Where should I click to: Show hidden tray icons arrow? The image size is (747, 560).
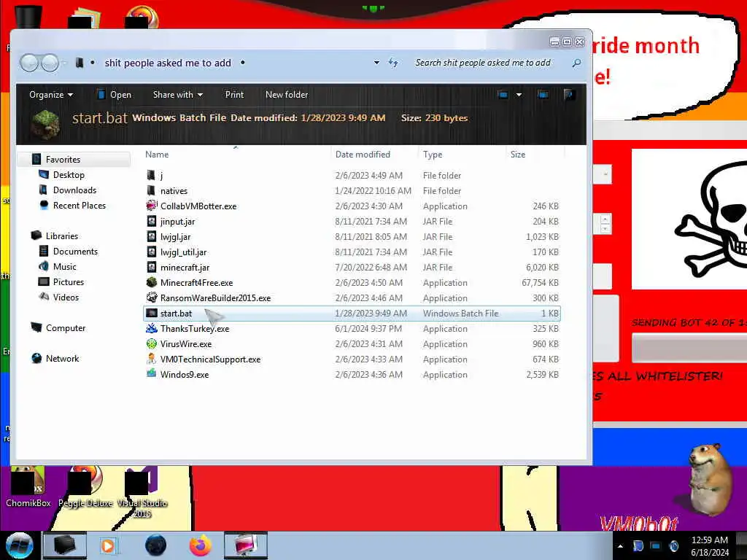tap(620, 546)
